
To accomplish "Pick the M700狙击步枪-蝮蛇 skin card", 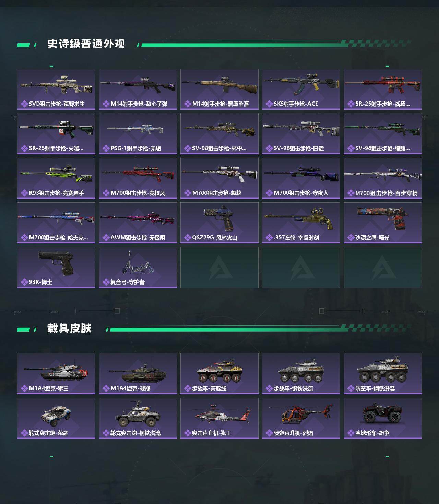I will (x=219, y=178).
